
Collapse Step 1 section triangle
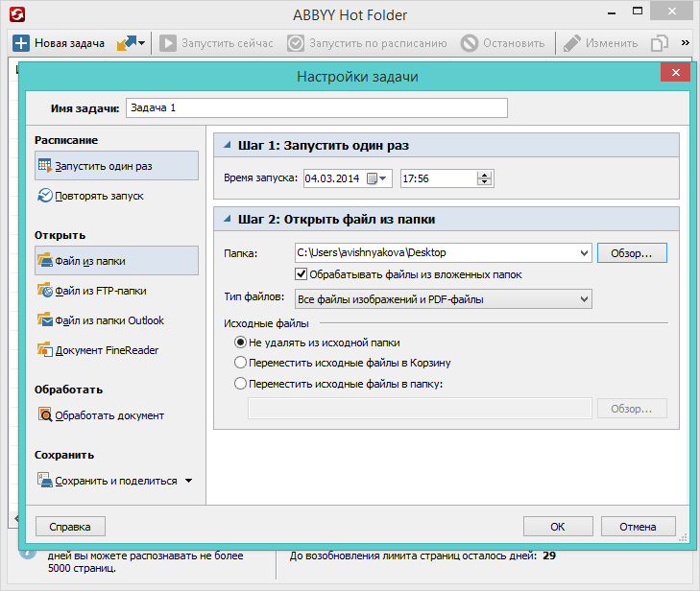(228, 145)
